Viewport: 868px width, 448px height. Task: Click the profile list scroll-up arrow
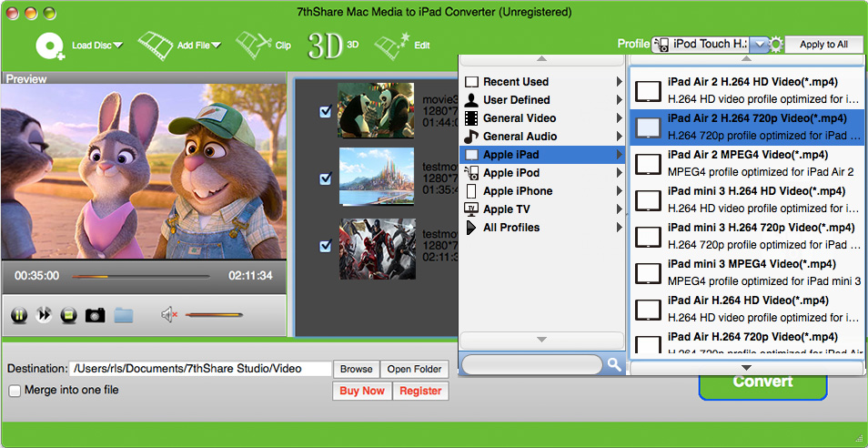746,58
